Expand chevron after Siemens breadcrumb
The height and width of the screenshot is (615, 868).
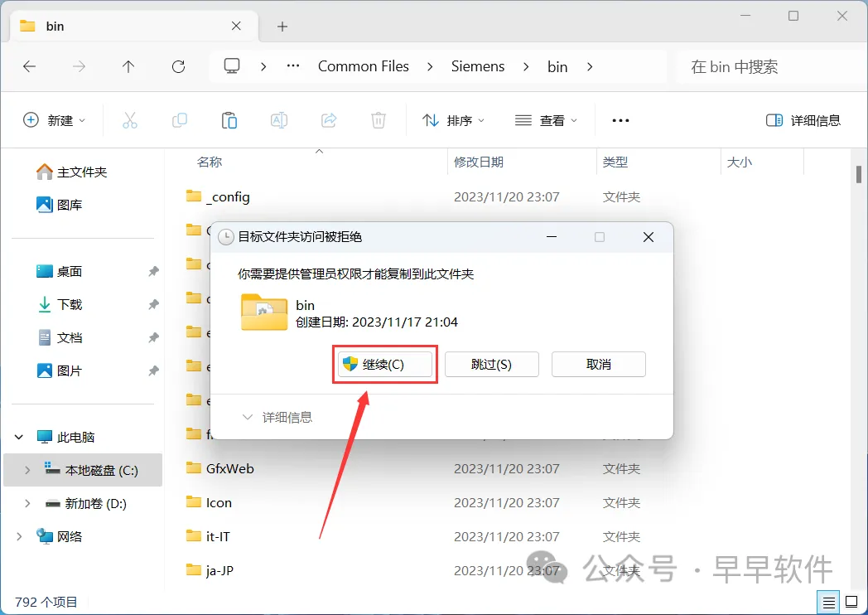click(x=526, y=67)
